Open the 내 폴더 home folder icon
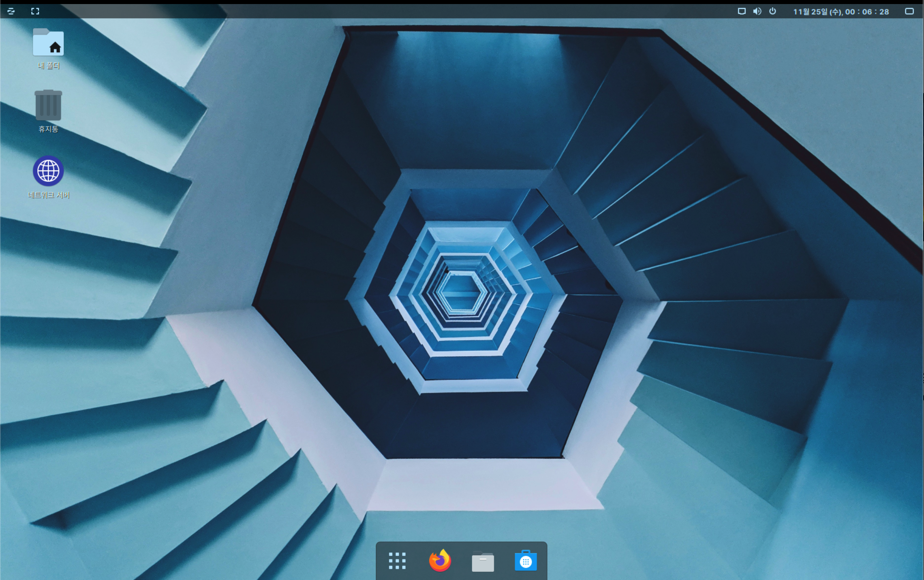This screenshot has width=924, height=580. [x=48, y=42]
